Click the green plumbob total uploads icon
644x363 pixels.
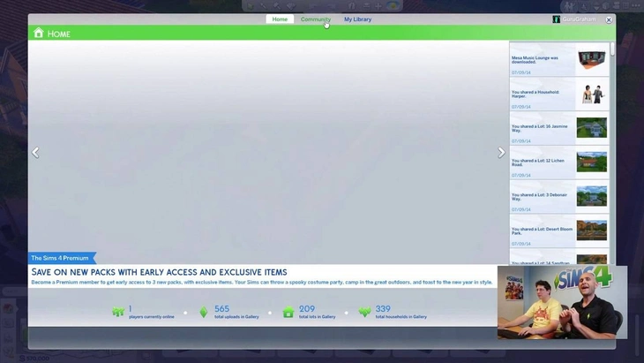[x=203, y=312]
